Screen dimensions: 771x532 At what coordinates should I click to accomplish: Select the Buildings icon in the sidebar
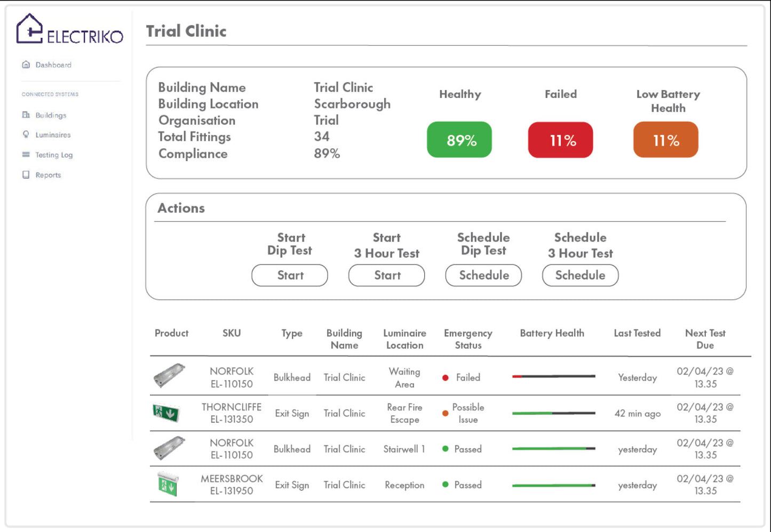pos(26,115)
